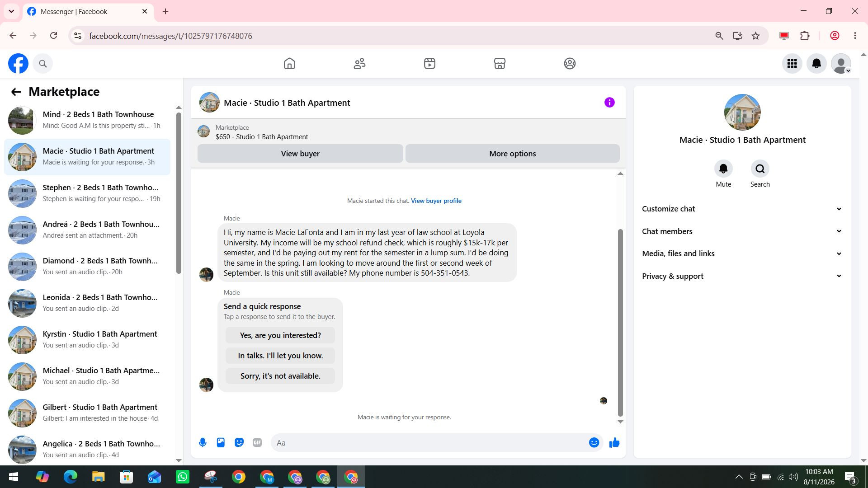The image size is (868, 488).
Task: Send quick reply "Yes, are you interested?"
Action: (x=280, y=335)
